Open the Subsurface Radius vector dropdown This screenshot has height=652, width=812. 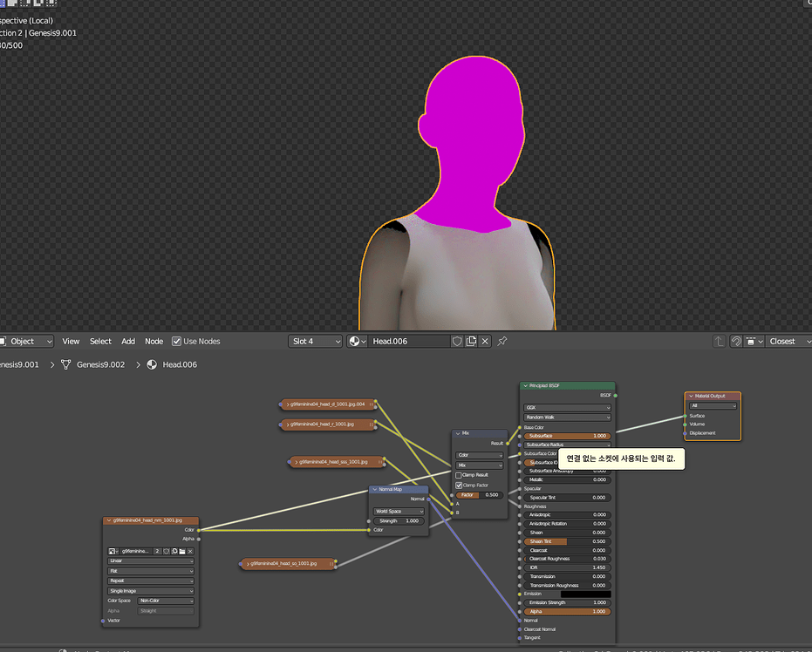567,445
